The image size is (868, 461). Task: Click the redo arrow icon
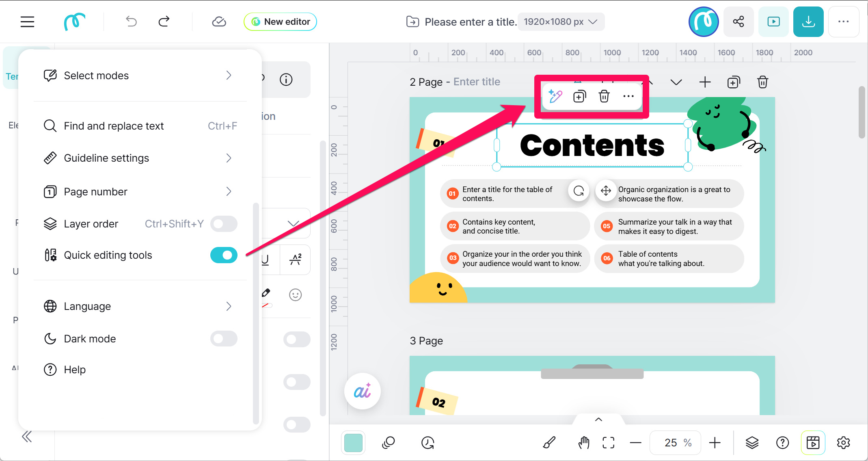pos(164,22)
